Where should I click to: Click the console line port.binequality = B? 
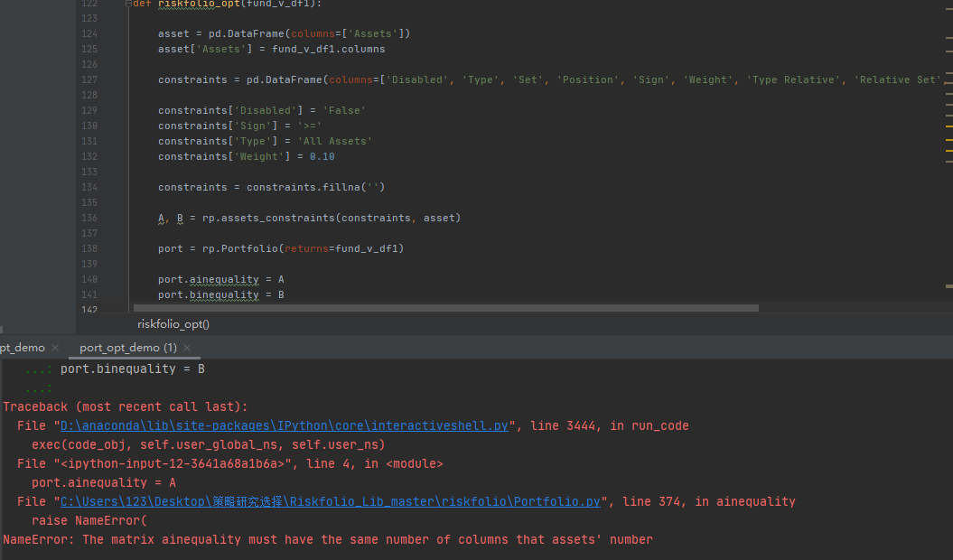[133, 369]
